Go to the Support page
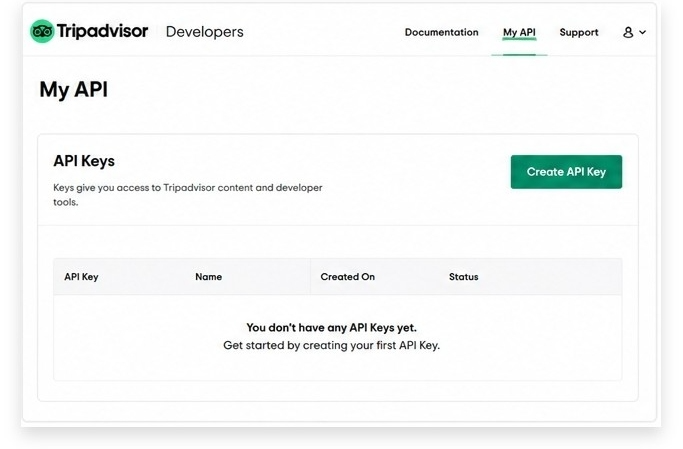 tap(578, 32)
